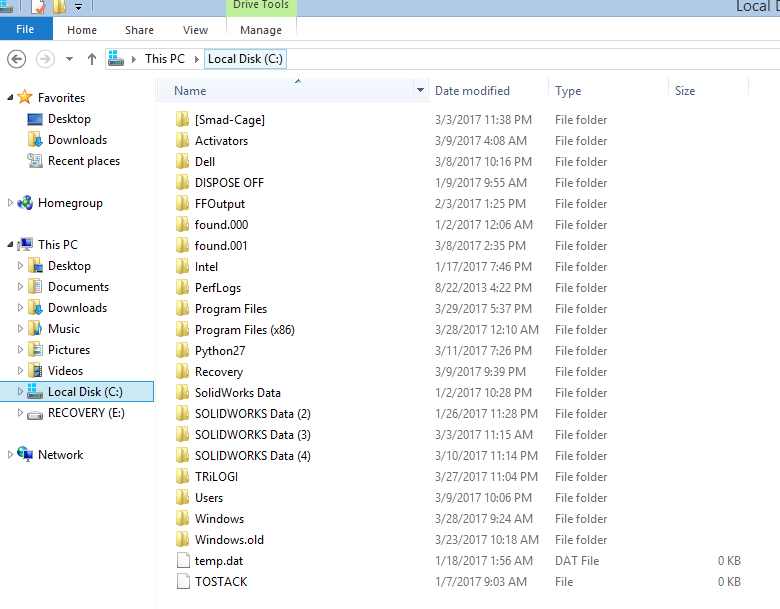780x609 pixels.
Task: Select This PC in the address breadcrumb
Action: (165, 59)
